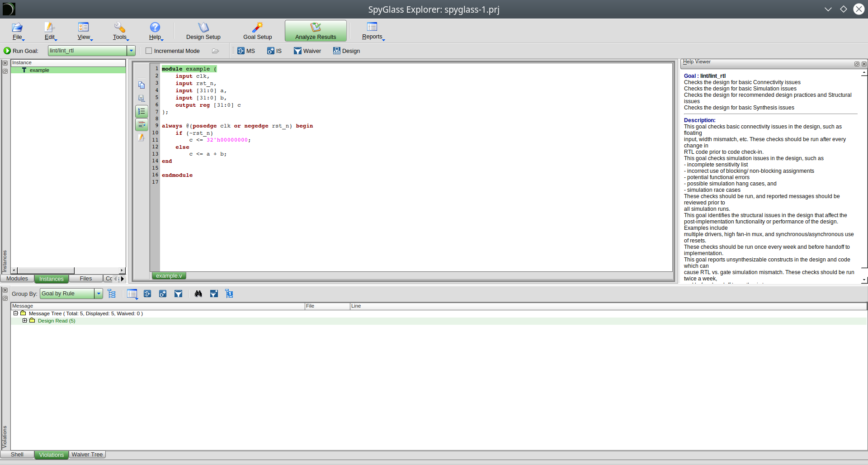This screenshot has width=868, height=465.
Task: Toggle word wrap icon in editor sidebar
Action: click(x=142, y=124)
